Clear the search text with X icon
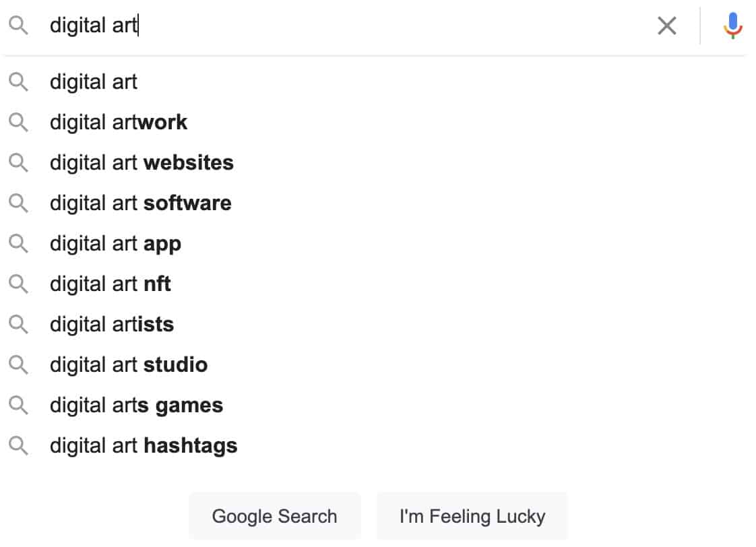Viewport: 756px width, 547px height. pyautogui.click(x=666, y=26)
